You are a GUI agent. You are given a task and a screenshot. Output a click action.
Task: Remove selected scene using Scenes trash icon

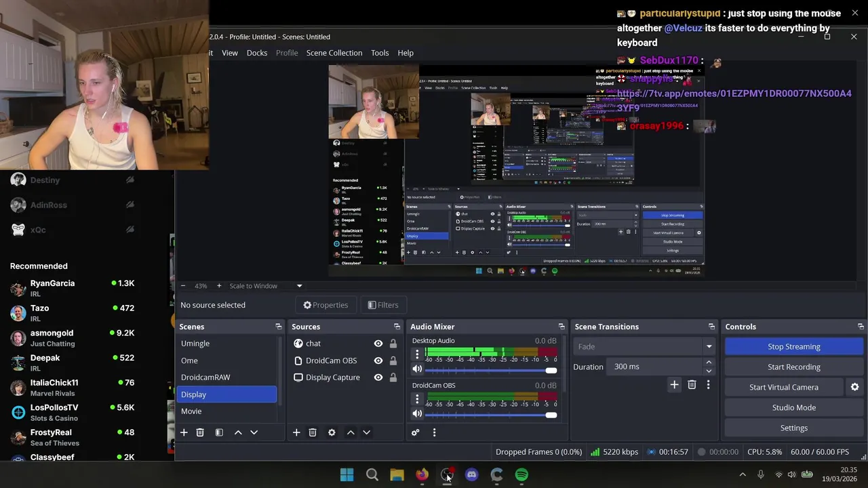[200, 432]
